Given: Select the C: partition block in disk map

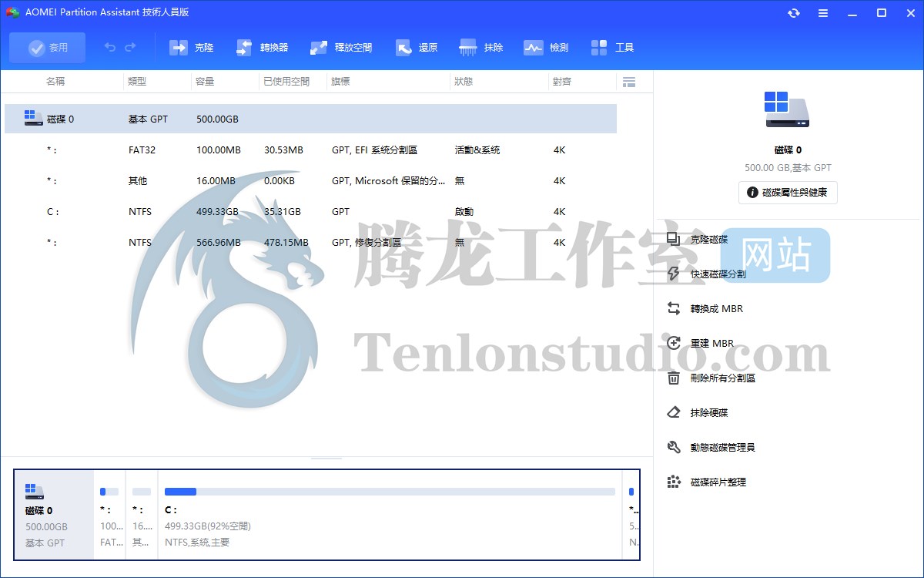Looking at the screenshot, I should pyautogui.click(x=390, y=514).
